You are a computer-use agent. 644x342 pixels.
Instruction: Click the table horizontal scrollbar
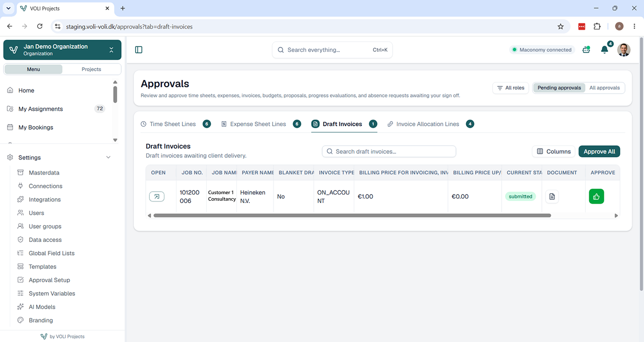[352, 216]
